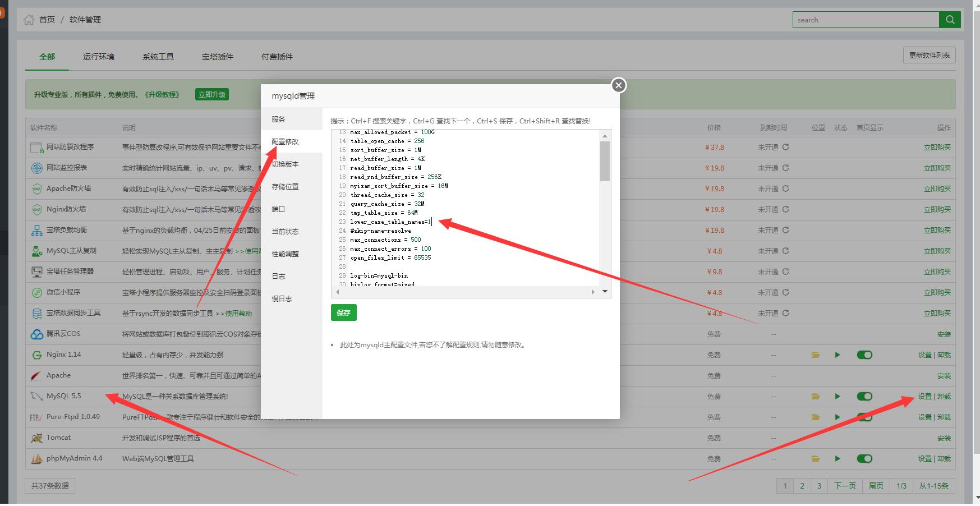Click the 立即升级 upgrade button

(212, 95)
